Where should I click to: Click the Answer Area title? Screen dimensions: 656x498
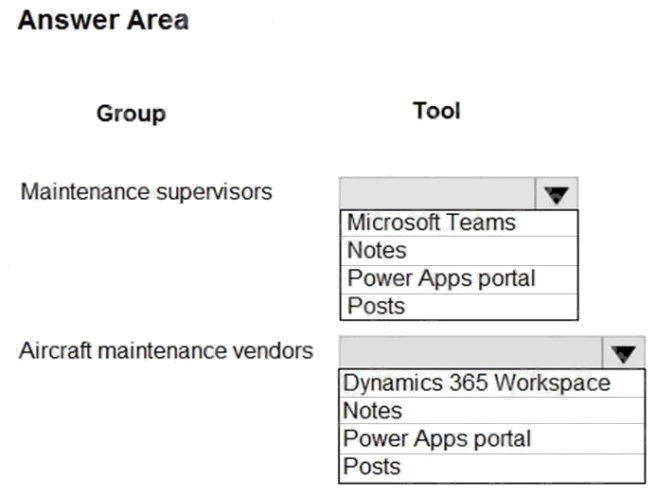pyautogui.click(x=103, y=20)
